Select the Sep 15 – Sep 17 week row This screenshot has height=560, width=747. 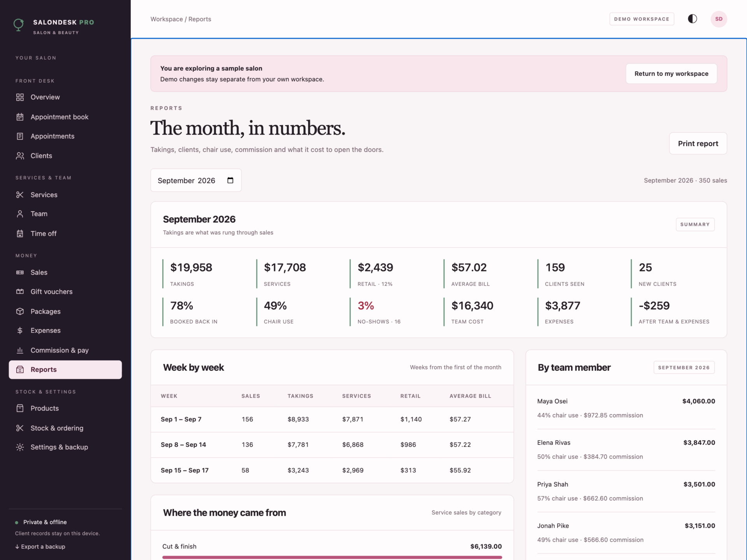coord(332,470)
